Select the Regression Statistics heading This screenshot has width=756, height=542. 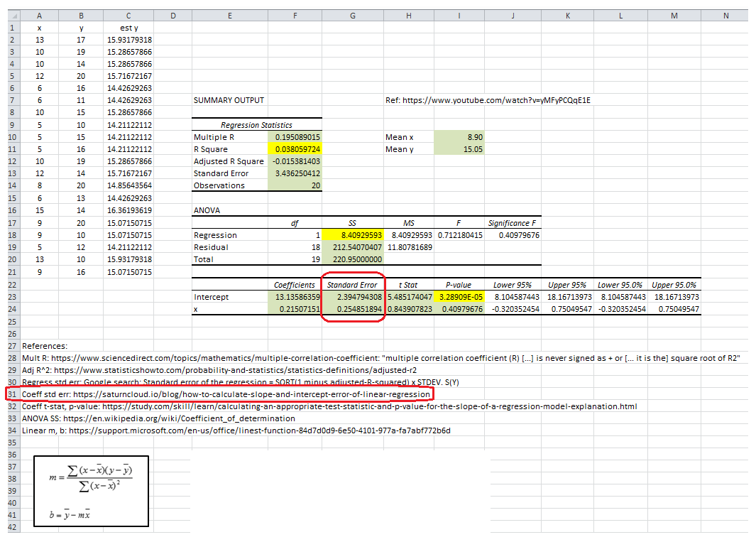(x=256, y=125)
